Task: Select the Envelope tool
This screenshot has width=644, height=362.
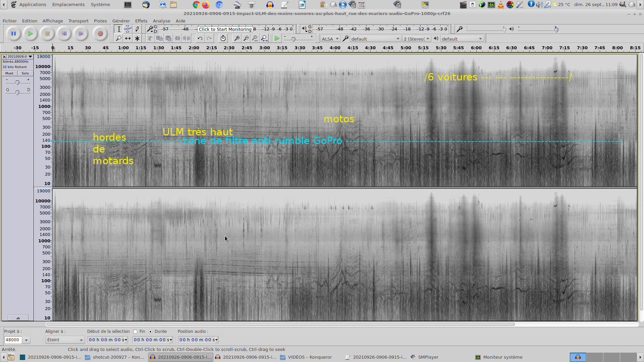Action: tap(128, 29)
